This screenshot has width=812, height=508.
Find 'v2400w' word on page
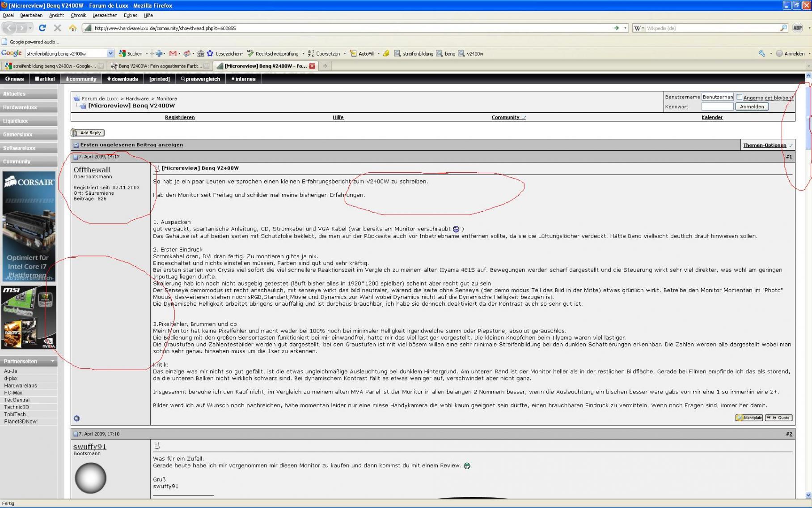(471, 53)
